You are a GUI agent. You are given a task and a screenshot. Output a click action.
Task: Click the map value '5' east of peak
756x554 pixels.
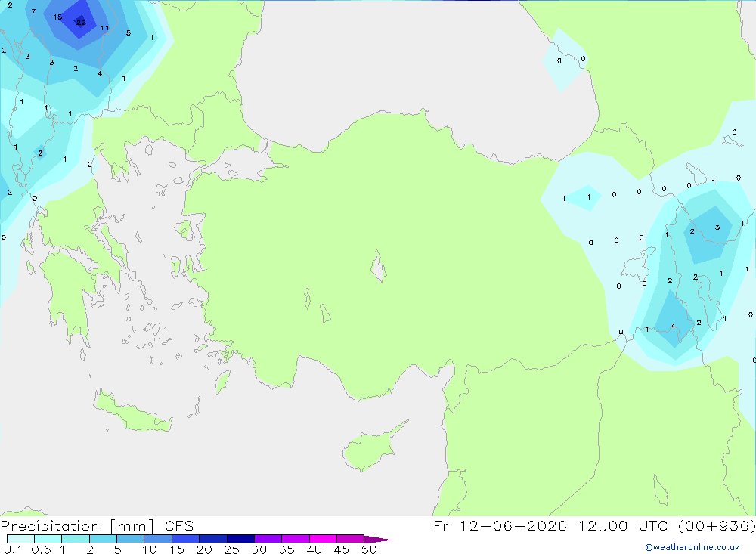(129, 32)
